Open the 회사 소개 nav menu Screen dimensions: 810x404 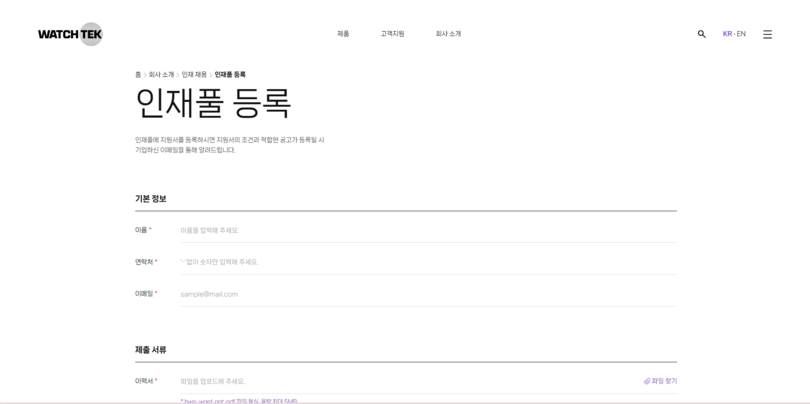[448, 34]
